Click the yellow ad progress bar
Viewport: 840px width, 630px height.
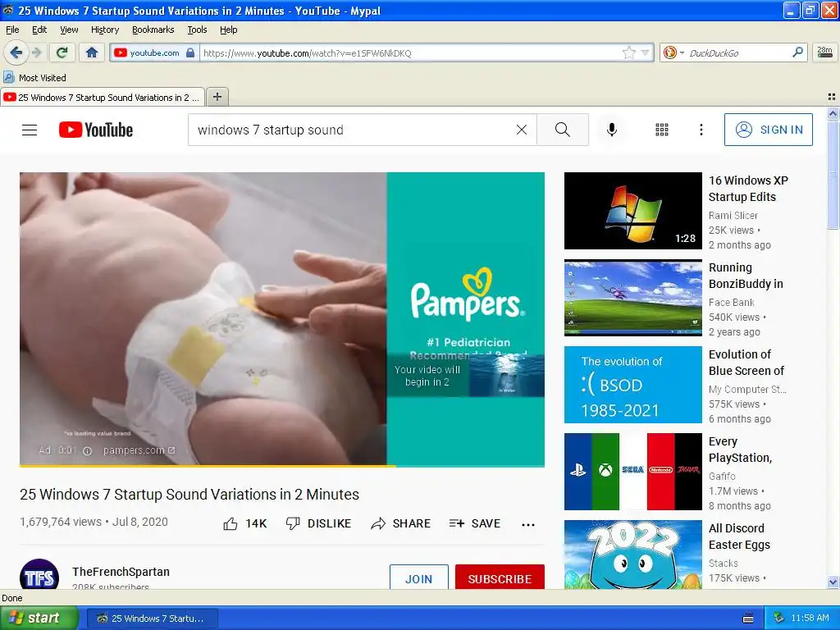point(208,466)
